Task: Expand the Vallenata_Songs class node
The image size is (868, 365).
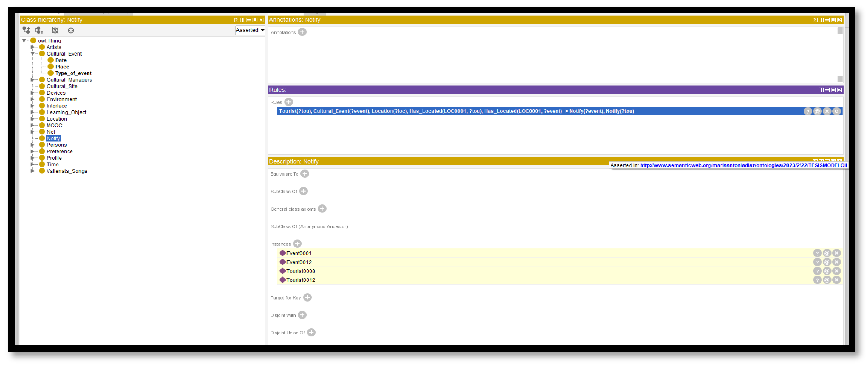Action: [33, 171]
